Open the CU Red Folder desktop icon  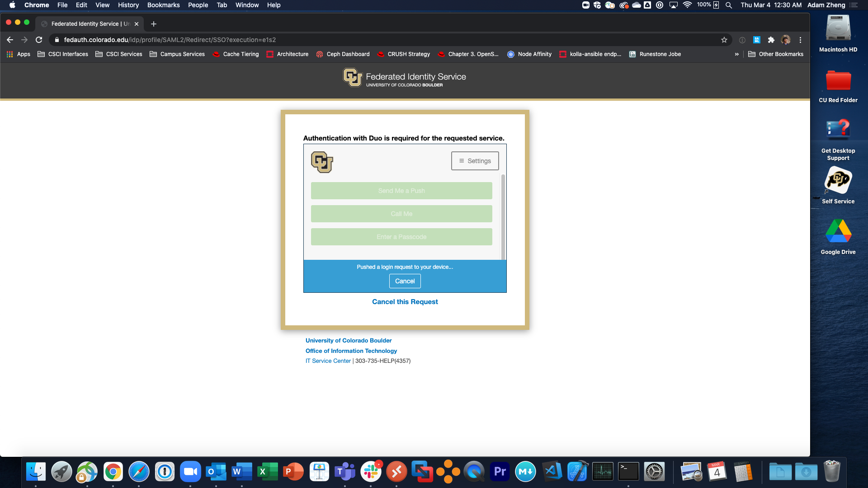click(x=838, y=87)
